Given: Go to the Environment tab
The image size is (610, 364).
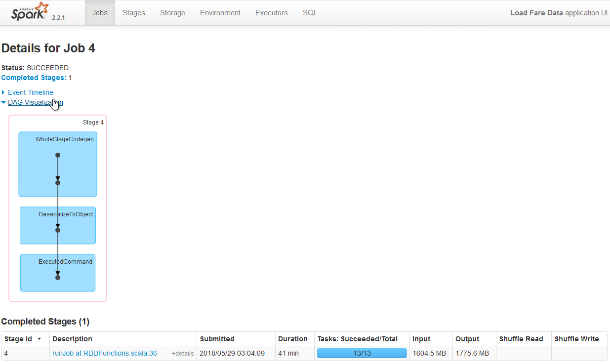Looking at the screenshot, I should point(220,13).
